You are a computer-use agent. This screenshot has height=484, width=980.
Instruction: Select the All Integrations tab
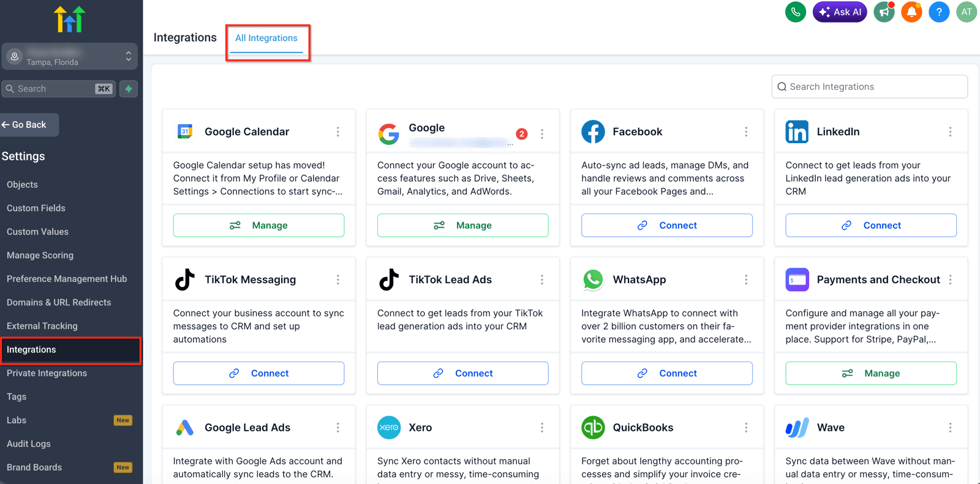266,38
